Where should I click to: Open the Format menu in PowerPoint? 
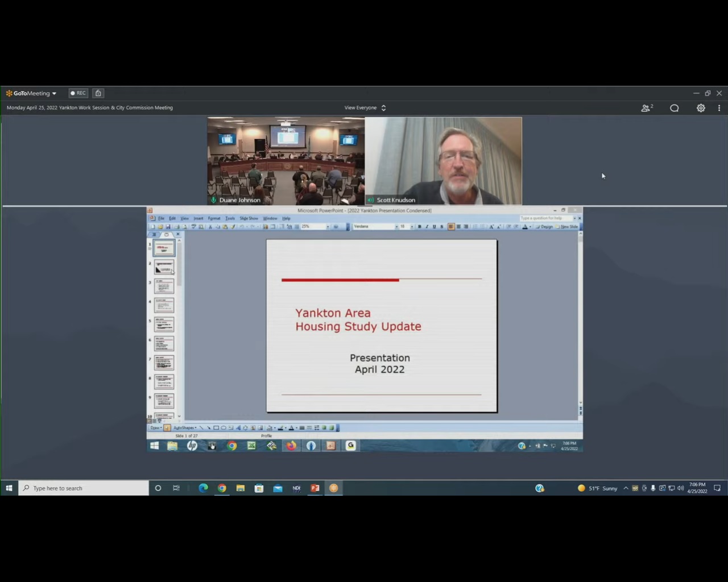click(214, 218)
